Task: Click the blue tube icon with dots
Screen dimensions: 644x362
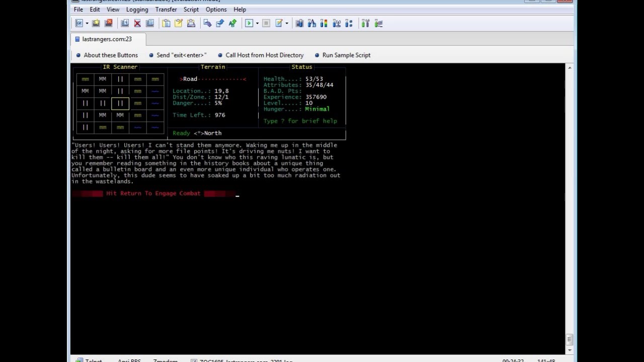Action: [349, 23]
